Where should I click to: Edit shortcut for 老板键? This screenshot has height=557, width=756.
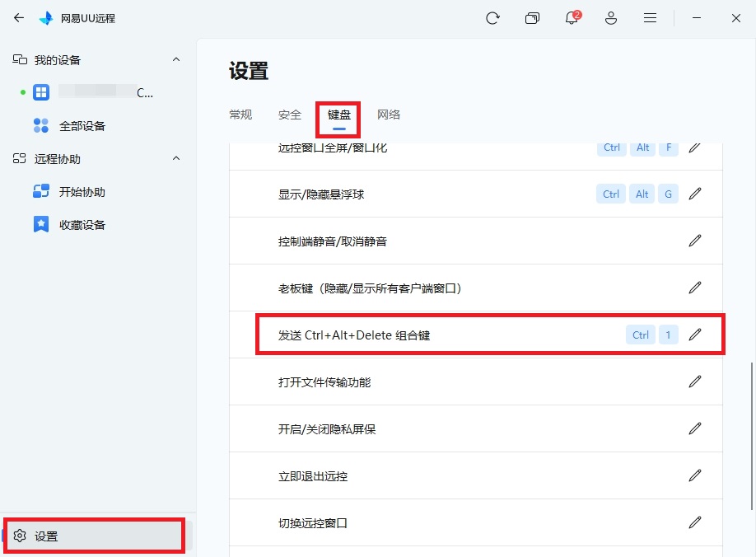pyautogui.click(x=695, y=288)
